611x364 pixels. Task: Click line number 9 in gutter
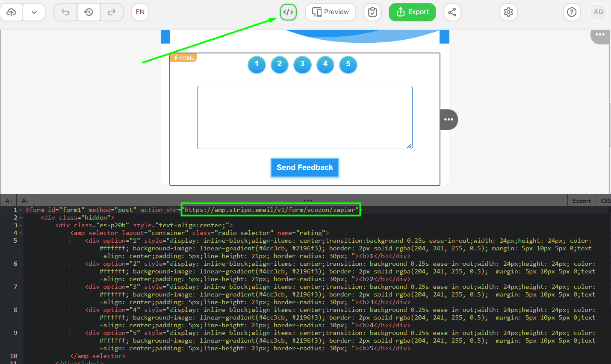click(x=15, y=333)
